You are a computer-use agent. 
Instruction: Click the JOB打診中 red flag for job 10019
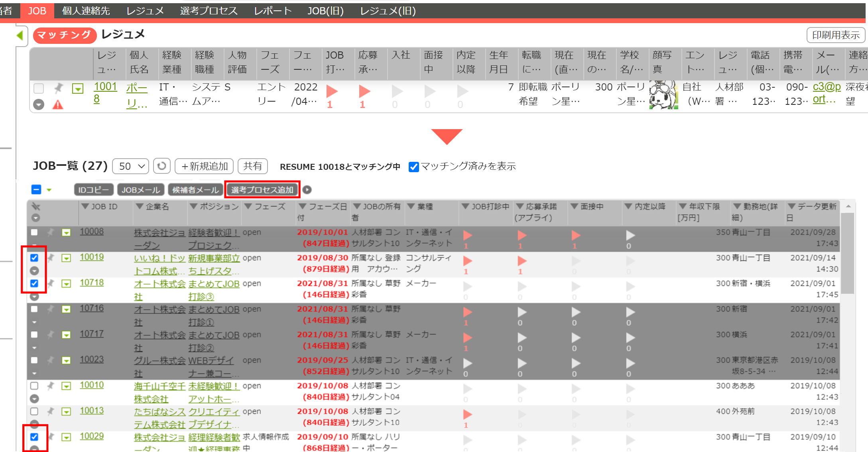(468, 261)
